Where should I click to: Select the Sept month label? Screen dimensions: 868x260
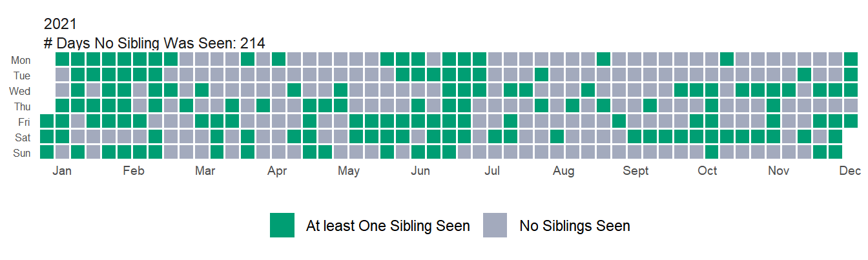636,171
